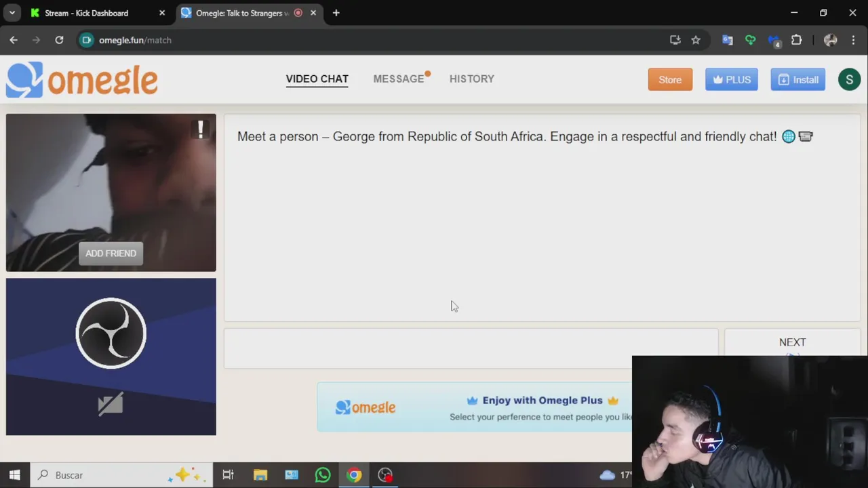Open the MESSAGE tab
The height and width of the screenshot is (488, 868).
click(399, 79)
